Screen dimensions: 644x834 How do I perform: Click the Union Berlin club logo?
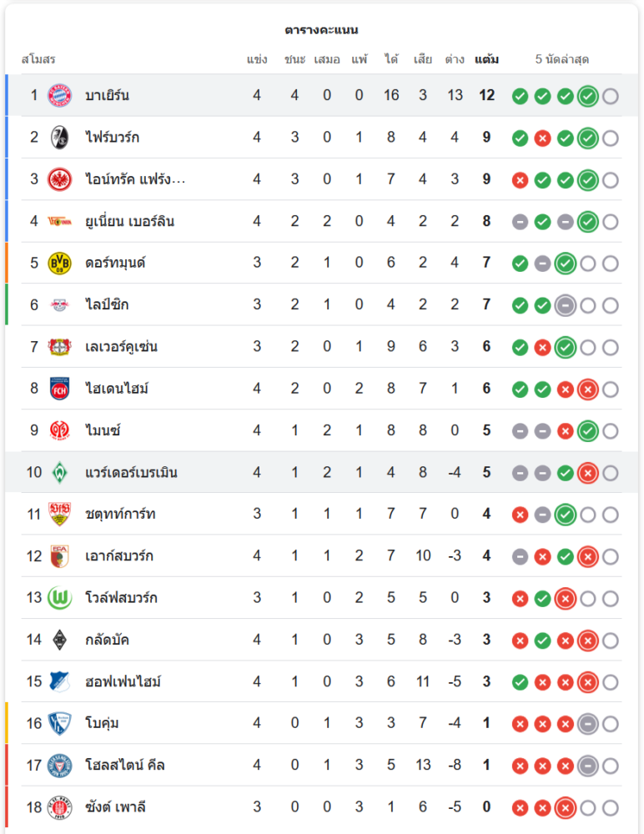click(59, 221)
